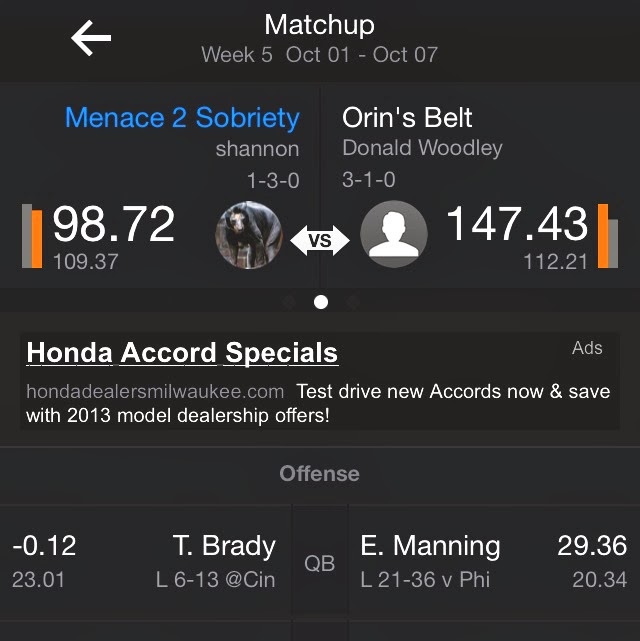The image size is (640, 641).
Task: Open Menace 2 Sobriety team avatar
Action: (x=246, y=236)
